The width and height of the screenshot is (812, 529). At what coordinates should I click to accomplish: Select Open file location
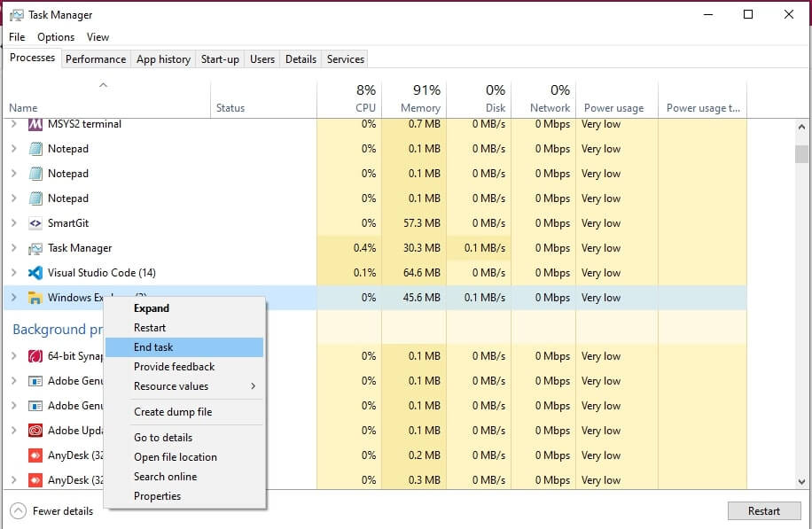(184, 457)
